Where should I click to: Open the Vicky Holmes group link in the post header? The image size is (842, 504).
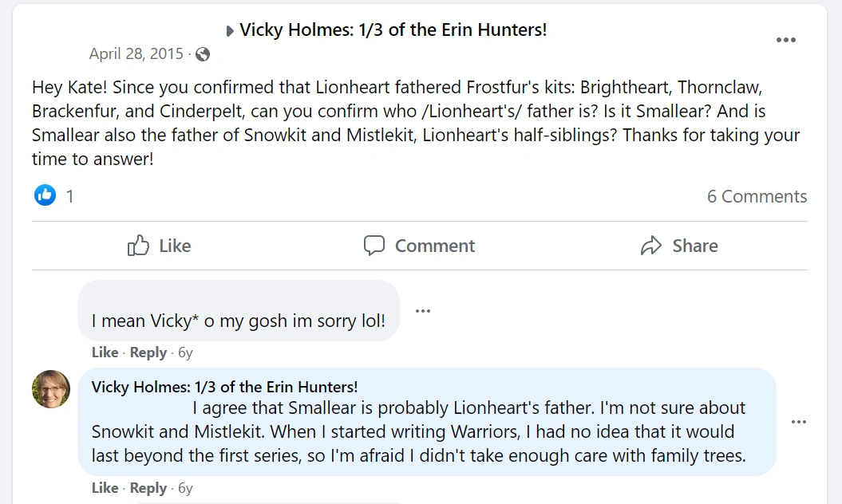[x=393, y=30]
